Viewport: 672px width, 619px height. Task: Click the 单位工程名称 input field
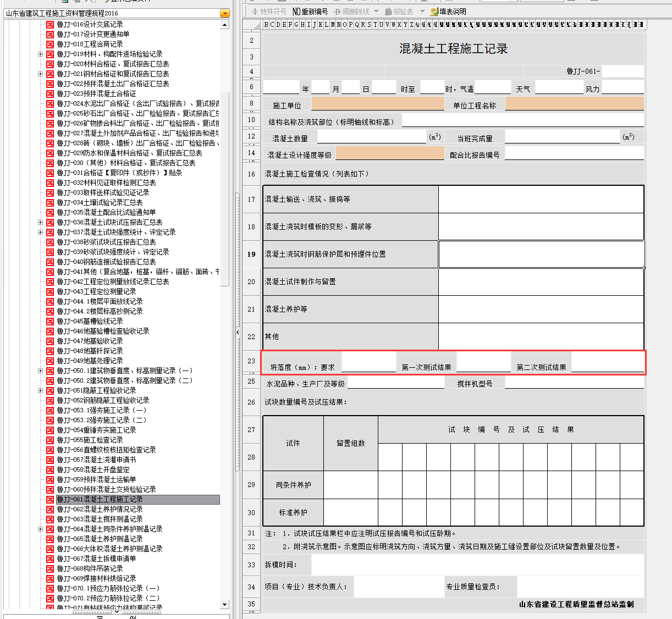(574, 103)
